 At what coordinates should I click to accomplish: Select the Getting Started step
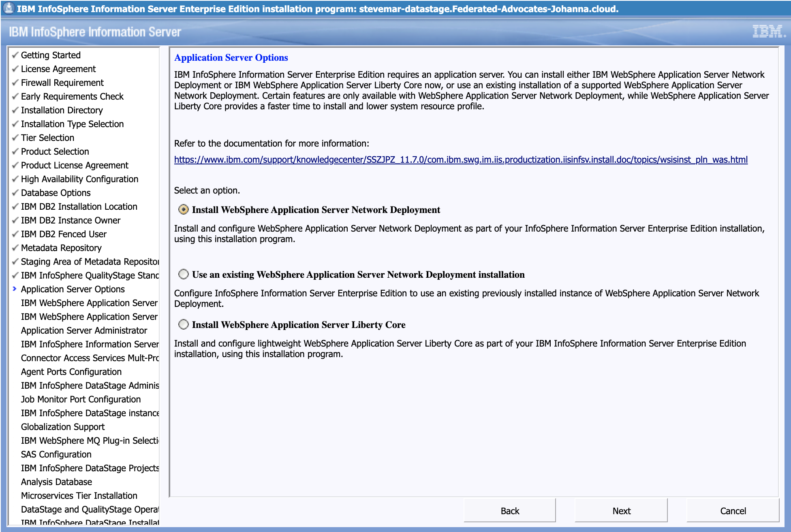51,55
